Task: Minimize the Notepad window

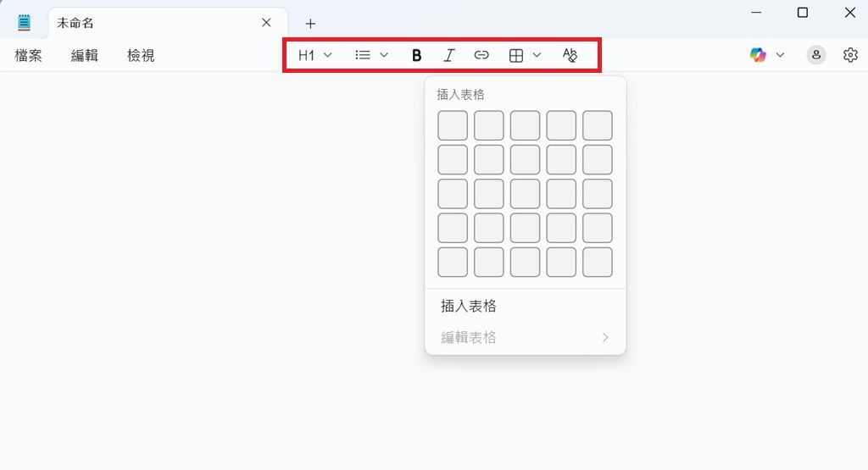Action: coord(756,12)
